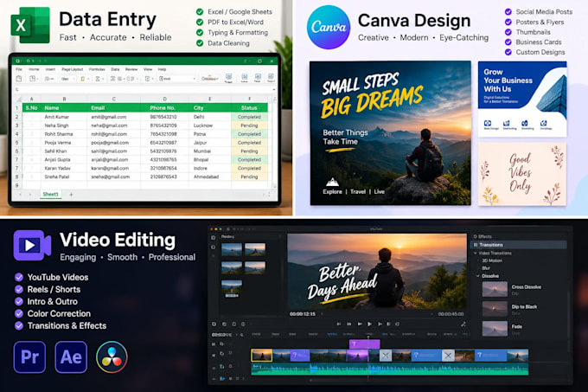The height and width of the screenshot is (392, 588).
Task: Switch to the Formulas tab
Action: (97, 69)
